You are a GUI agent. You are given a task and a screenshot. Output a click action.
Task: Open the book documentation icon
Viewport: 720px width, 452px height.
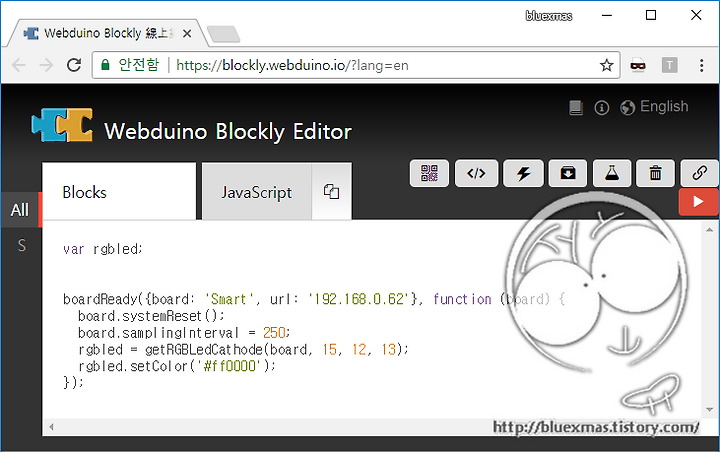(x=576, y=107)
